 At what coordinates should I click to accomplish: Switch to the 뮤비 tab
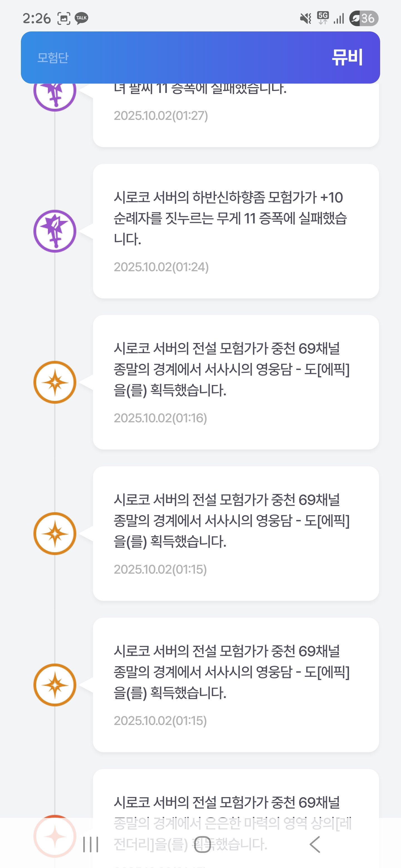347,57
